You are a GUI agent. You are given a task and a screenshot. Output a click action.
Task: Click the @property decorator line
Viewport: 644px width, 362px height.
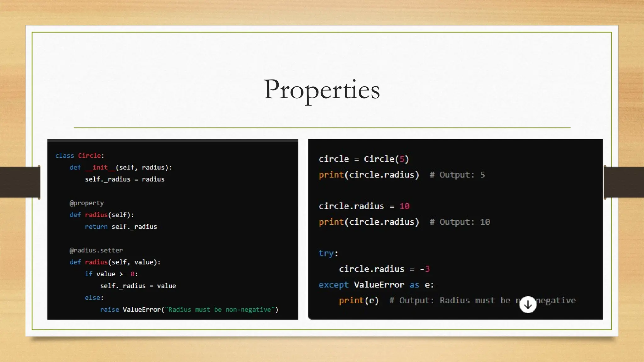[x=86, y=203]
